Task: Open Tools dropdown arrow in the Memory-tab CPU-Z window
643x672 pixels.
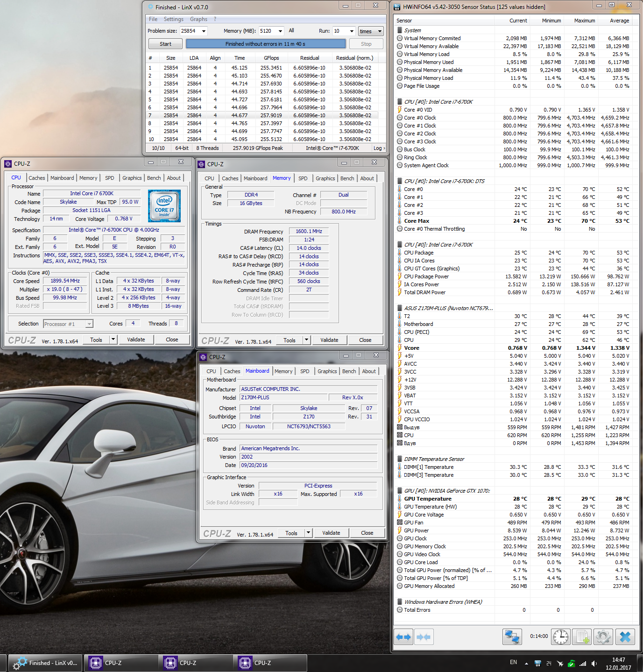Action: 306,340
